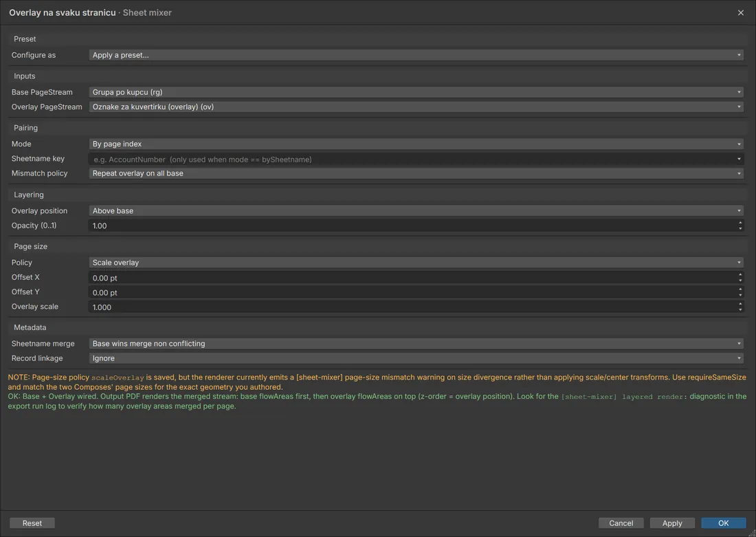The height and width of the screenshot is (537, 756).
Task: Increase Opacity with the up arrow
Action: [740, 223]
